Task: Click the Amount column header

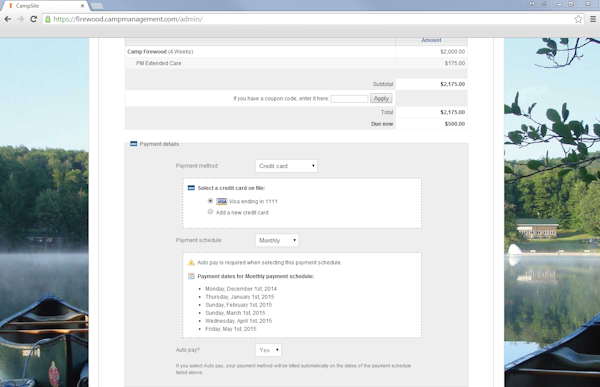Action: click(x=431, y=40)
